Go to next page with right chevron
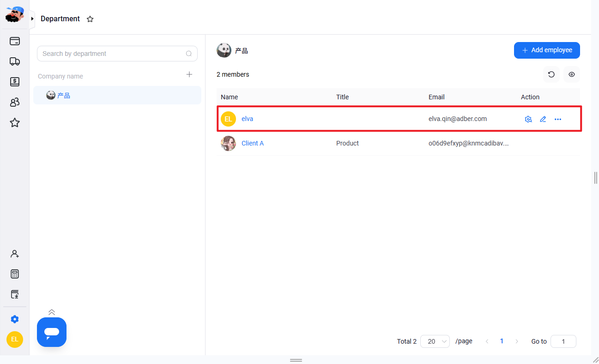This screenshot has width=599, height=364. (517, 341)
